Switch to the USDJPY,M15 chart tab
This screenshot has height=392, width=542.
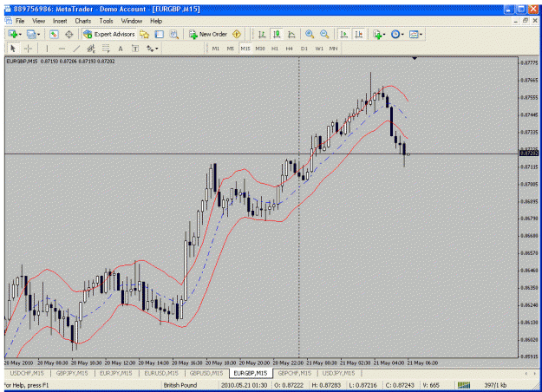tap(339, 373)
